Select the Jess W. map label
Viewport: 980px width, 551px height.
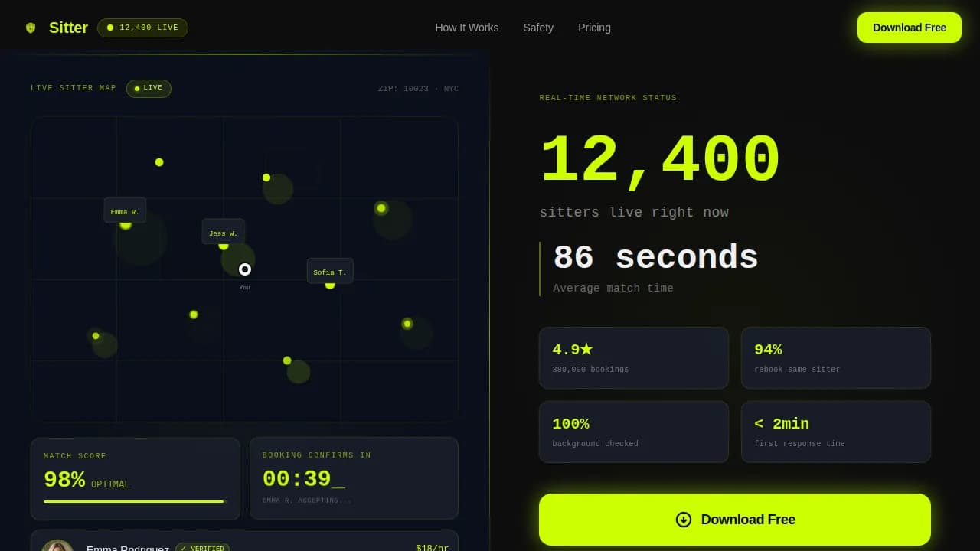(223, 232)
